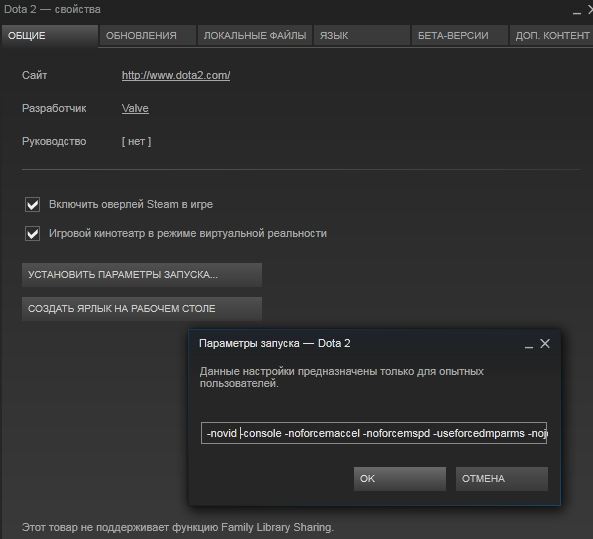593x539 pixels.
Task: Open the Valve developer link
Action: pyautogui.click(x=135, y=108)
